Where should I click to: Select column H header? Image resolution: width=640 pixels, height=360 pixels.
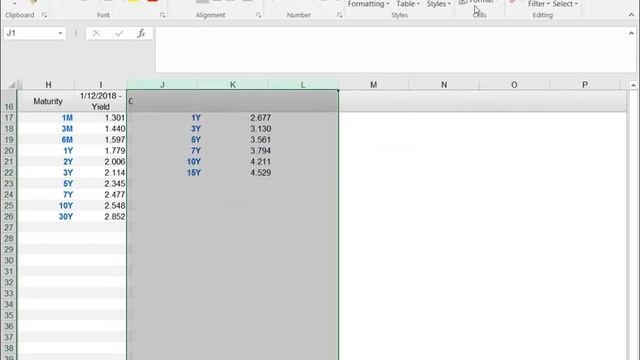[x=48, y=84]
